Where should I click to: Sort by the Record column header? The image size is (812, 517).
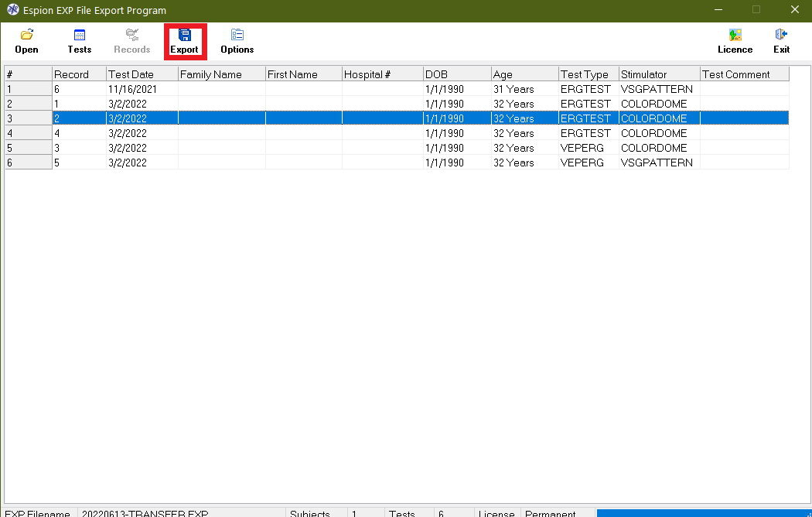coord(79,74)
